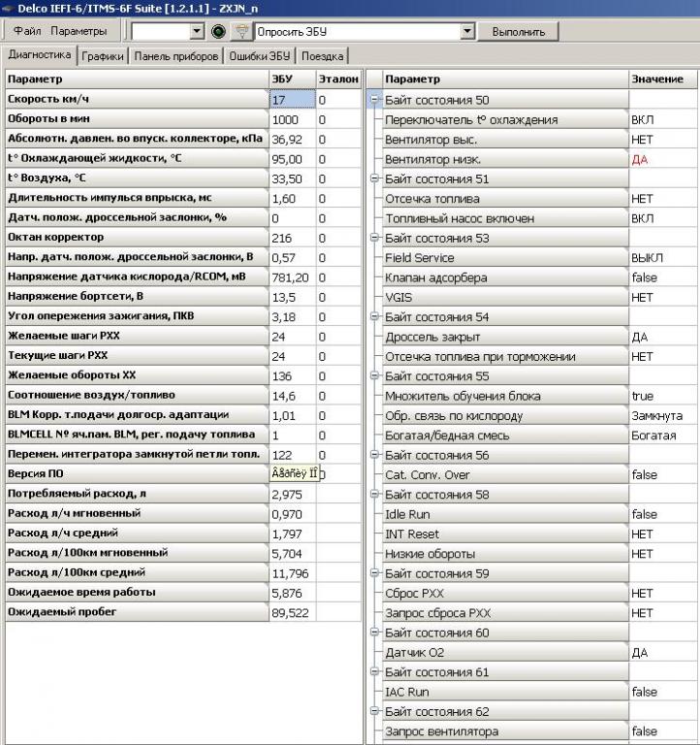Screen dimensions: 700x745
Task: Open the Опросить ЭБУ command dropdown
Action: click(x=467, y=31)
